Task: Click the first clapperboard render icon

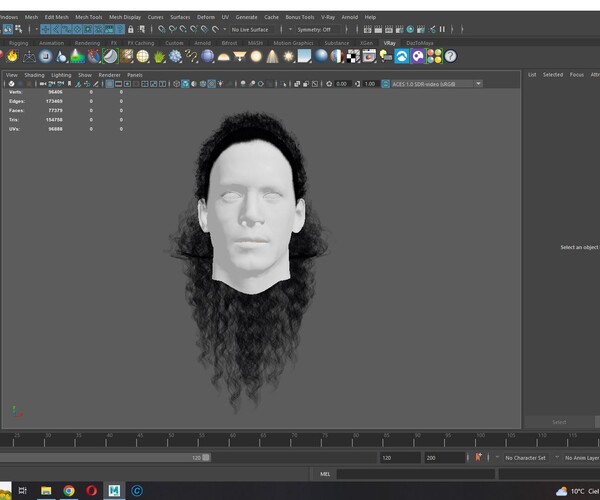Action: pyautogui.click(x=367, y=29)
